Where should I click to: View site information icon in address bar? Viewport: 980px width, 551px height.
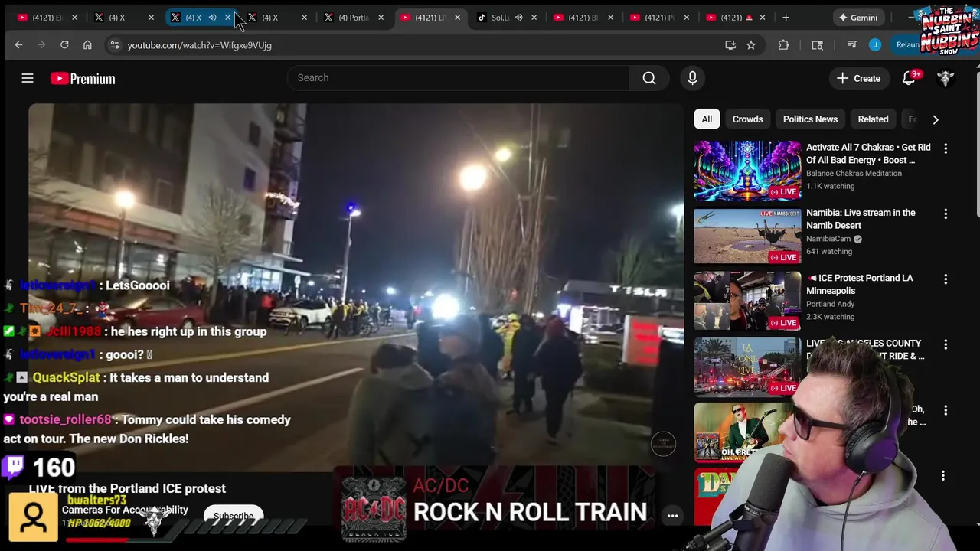114,45
